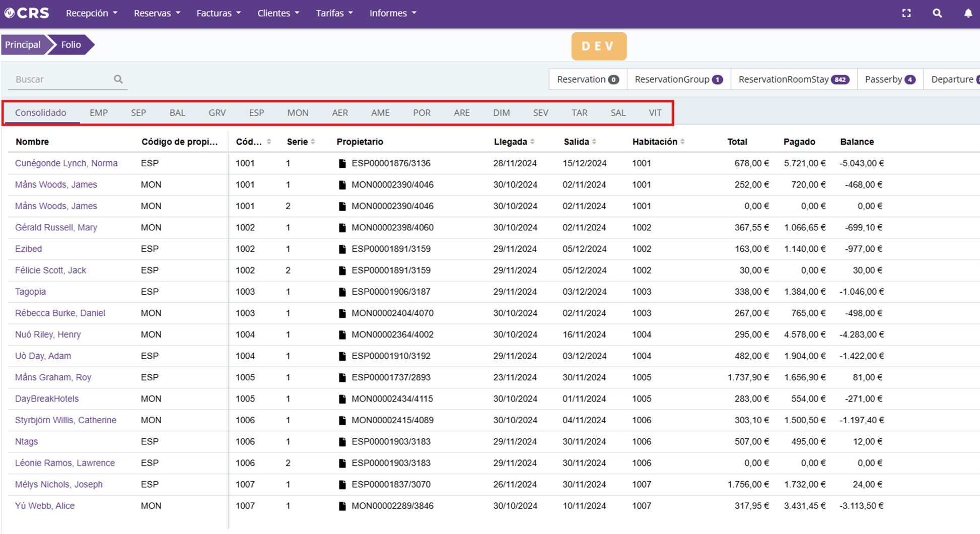Open search via top bar magnifier icon
The image size is (980, 534).
click(937, 13)
